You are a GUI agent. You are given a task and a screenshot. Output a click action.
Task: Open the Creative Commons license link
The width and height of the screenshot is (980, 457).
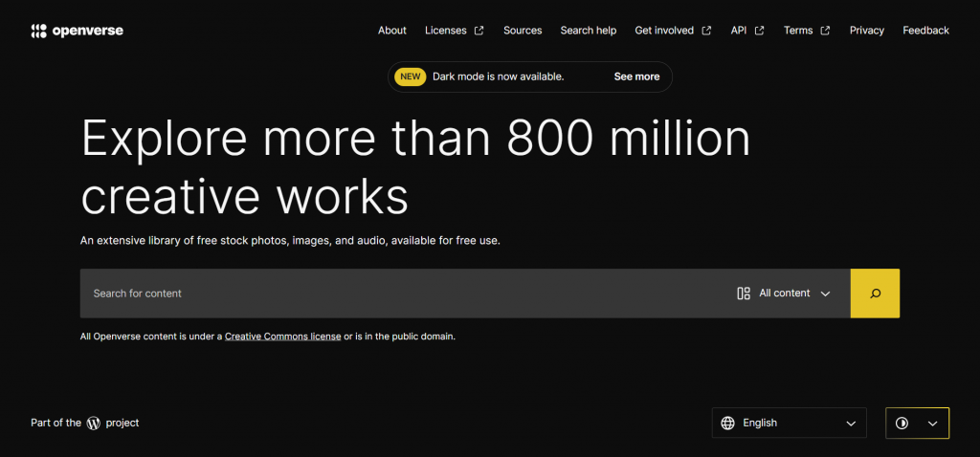282,337
